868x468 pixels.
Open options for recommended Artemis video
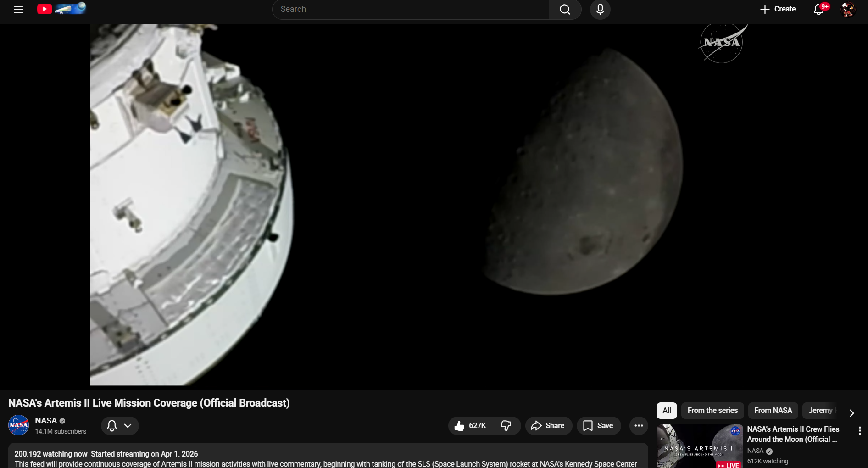(x=860, y=430)
